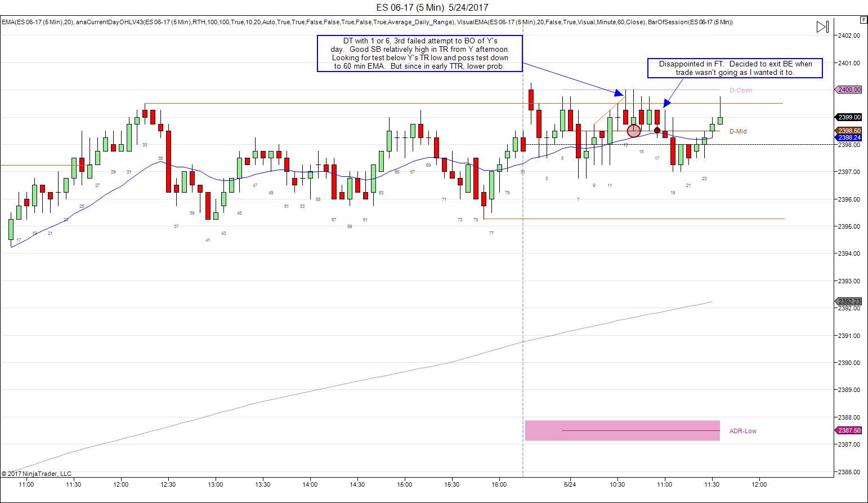Toggle the F fixed-scale button
Image resolution: width=868 pixels, height=503 pixels.
pos(863,20)
